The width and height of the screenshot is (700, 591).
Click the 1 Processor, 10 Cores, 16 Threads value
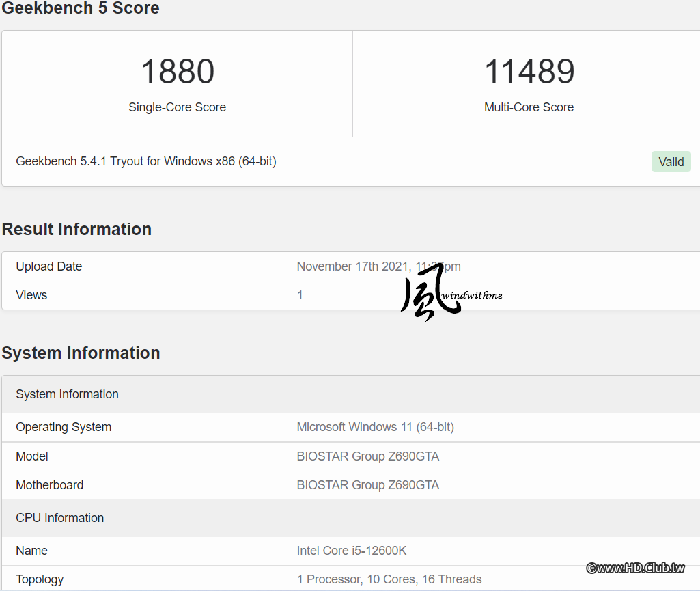(x=389, y=579)
